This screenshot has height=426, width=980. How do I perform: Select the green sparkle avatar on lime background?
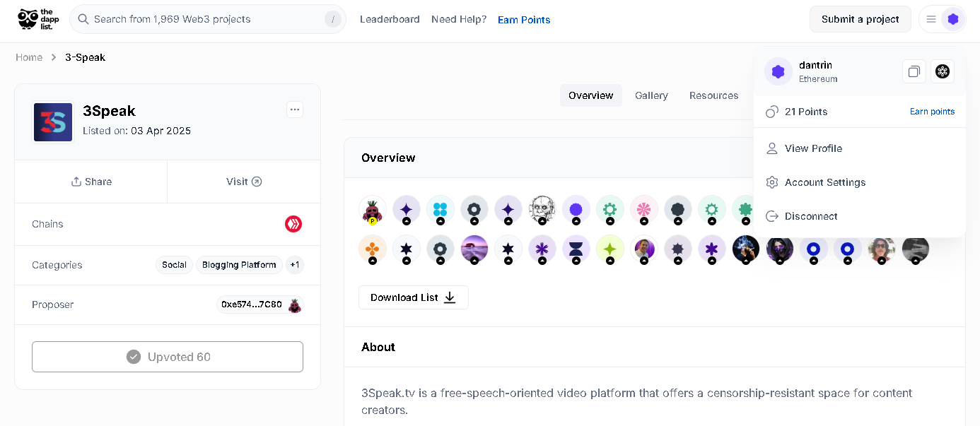pos(610,249)
